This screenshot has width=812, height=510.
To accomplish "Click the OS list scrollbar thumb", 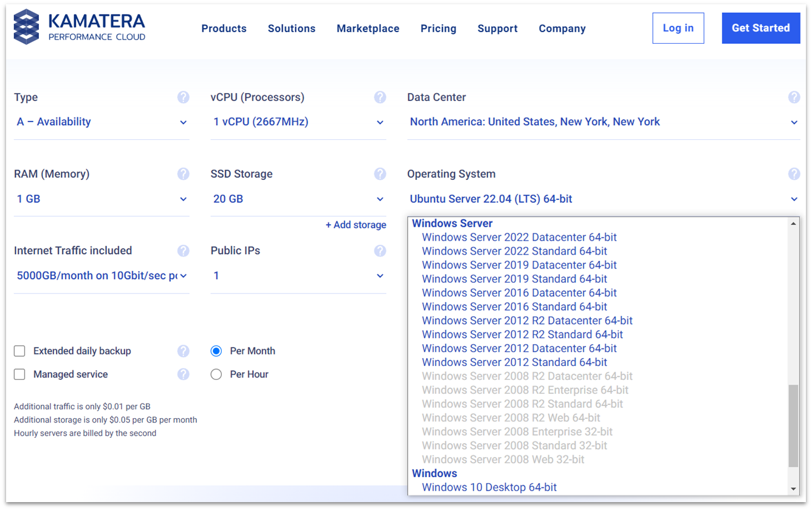I will coord(793,426).
